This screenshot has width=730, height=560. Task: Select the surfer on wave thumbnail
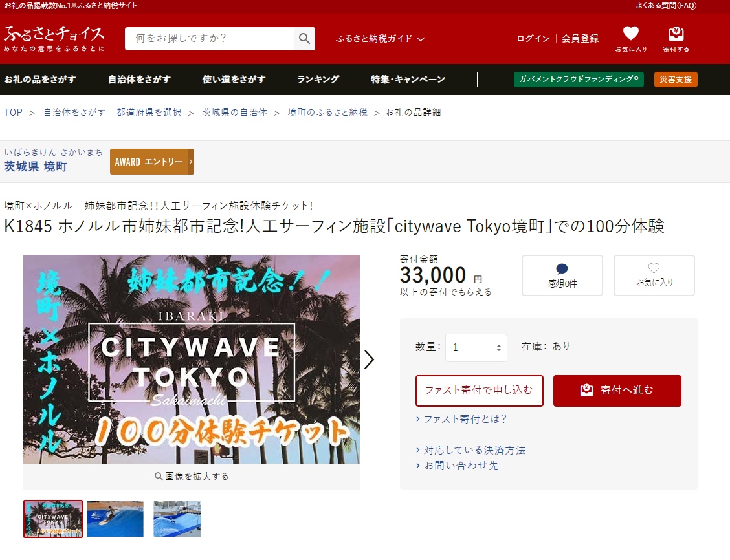[115, 519]
